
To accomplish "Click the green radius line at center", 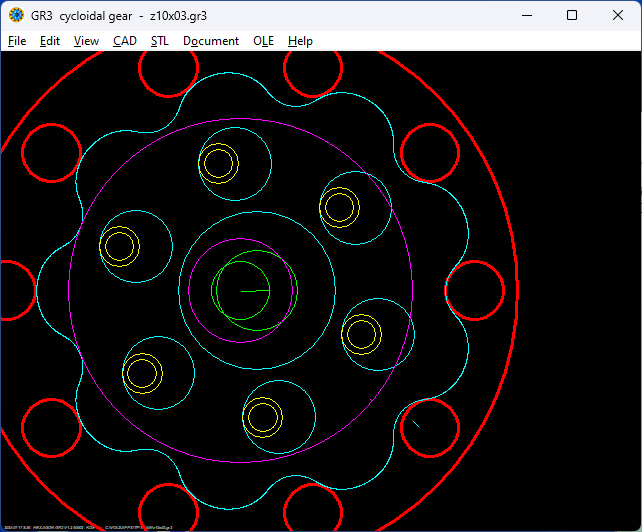I will pos(255,291).
